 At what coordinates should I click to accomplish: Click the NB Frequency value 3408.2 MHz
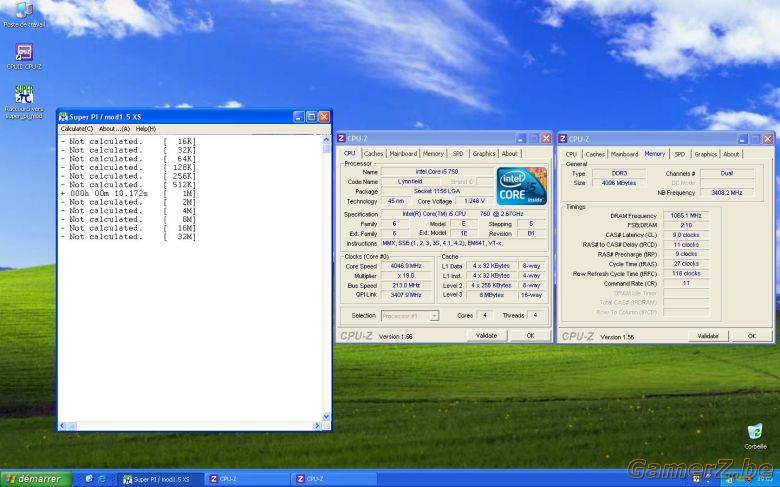click(727, 193)
